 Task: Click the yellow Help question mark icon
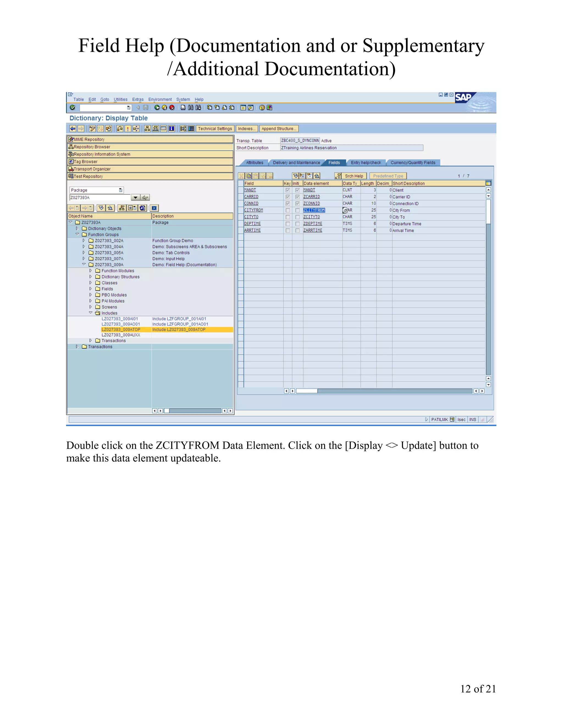coord(262,108)
